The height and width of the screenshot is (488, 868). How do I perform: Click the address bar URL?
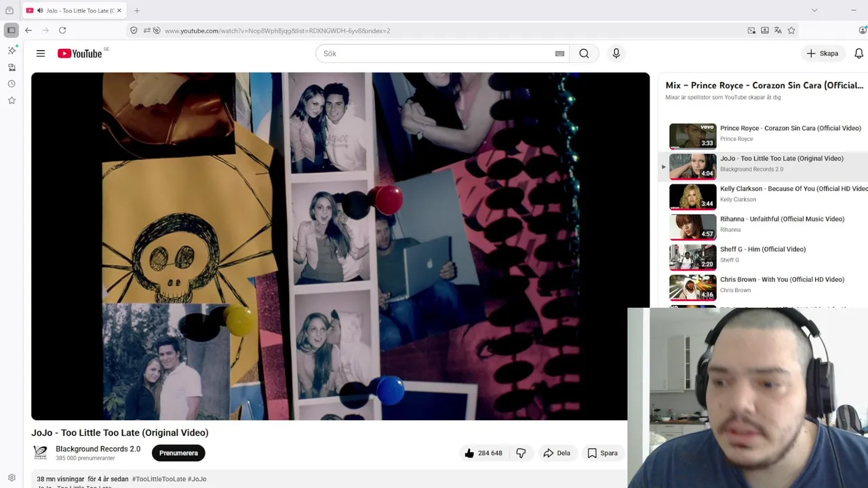[x=277, y=30]
